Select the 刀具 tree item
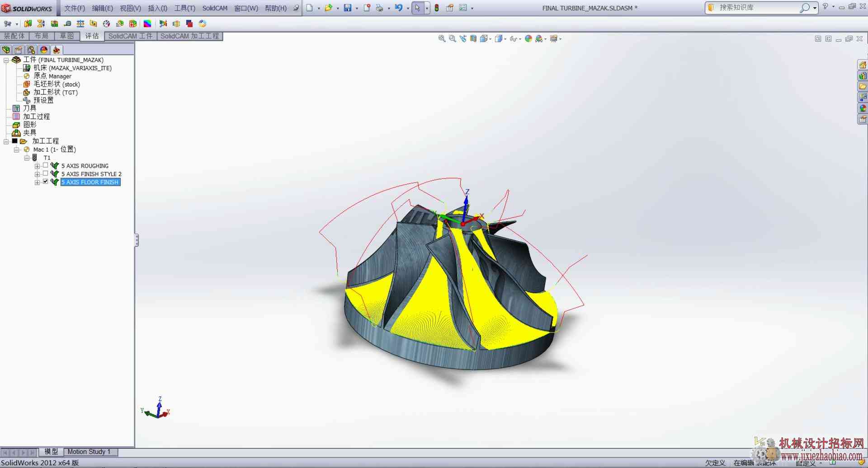868x468 pixels. pyautogui.click(x=29, y=108)
